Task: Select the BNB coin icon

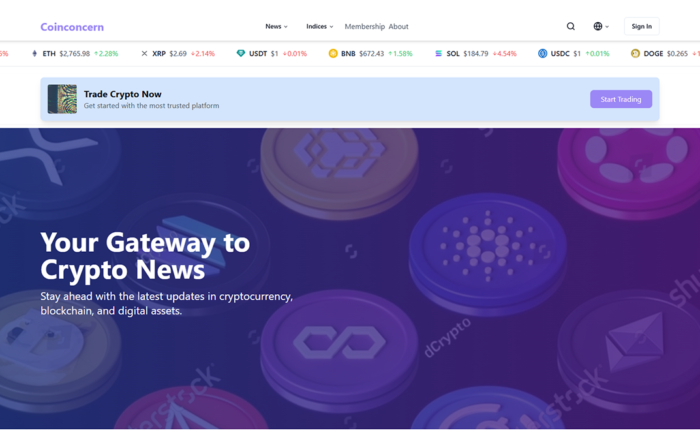Action: point(333,53)
